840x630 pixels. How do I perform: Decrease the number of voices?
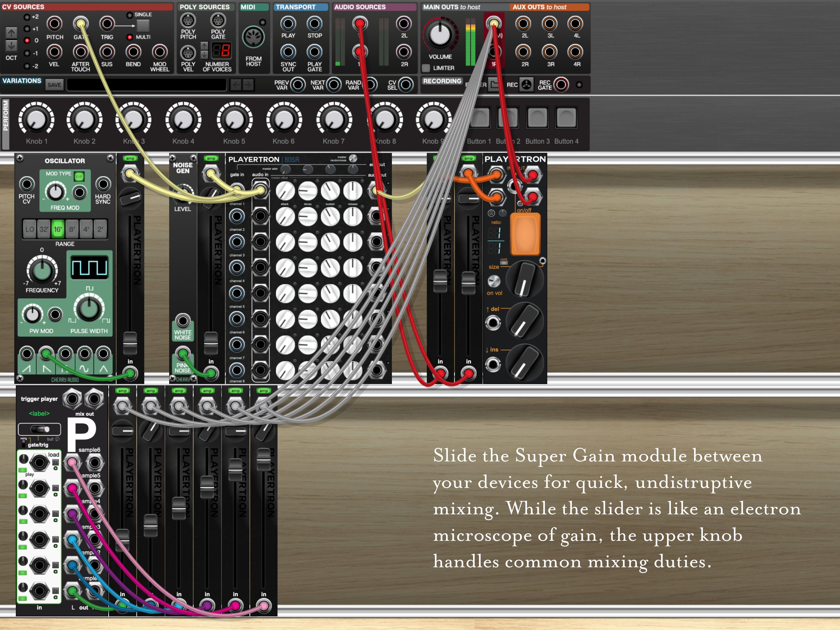coord(204,55)
